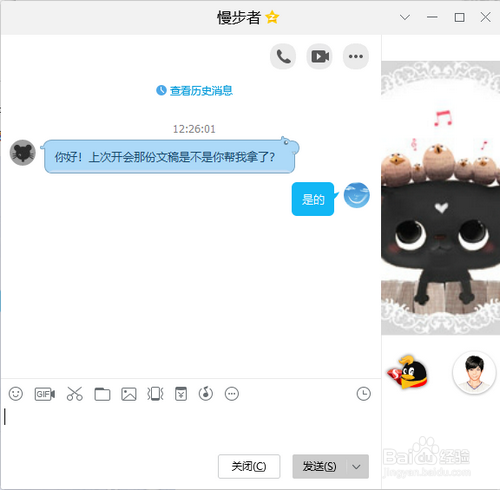This screenshot has width=500, height=490.
Task: Open the red packet yen icon
Action: tap(181, 394)
